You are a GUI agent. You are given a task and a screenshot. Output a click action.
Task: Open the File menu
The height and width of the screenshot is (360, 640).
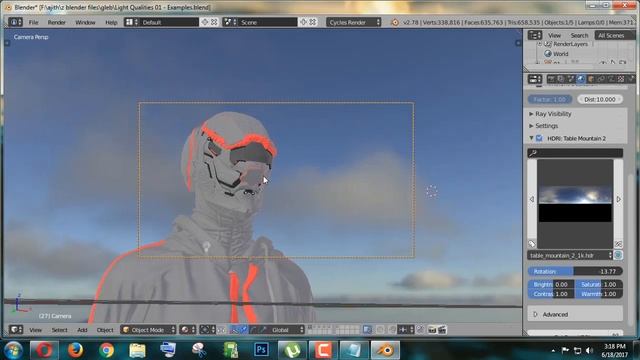click(33, 22)
